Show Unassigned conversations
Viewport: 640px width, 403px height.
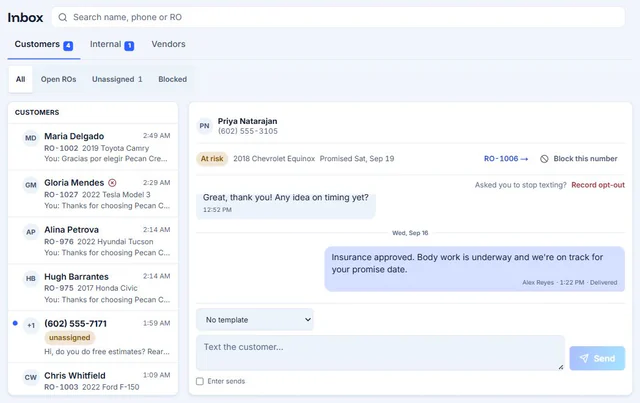point(117,79)
